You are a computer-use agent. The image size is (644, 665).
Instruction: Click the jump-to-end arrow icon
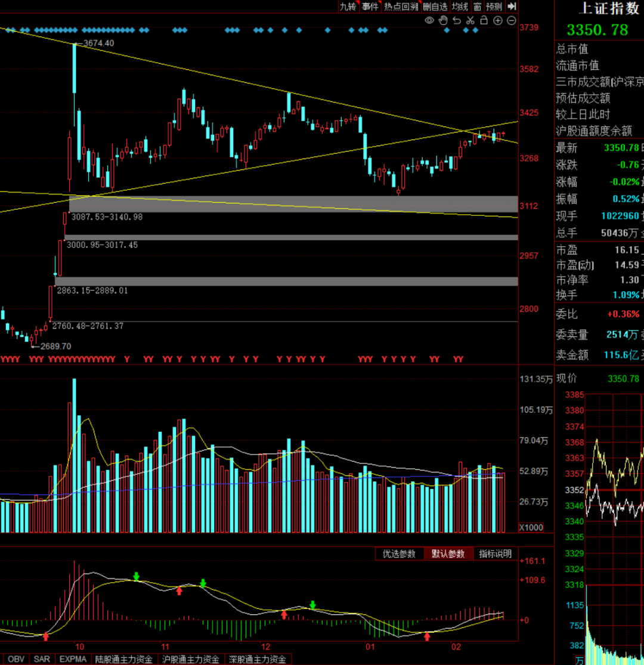512,7
